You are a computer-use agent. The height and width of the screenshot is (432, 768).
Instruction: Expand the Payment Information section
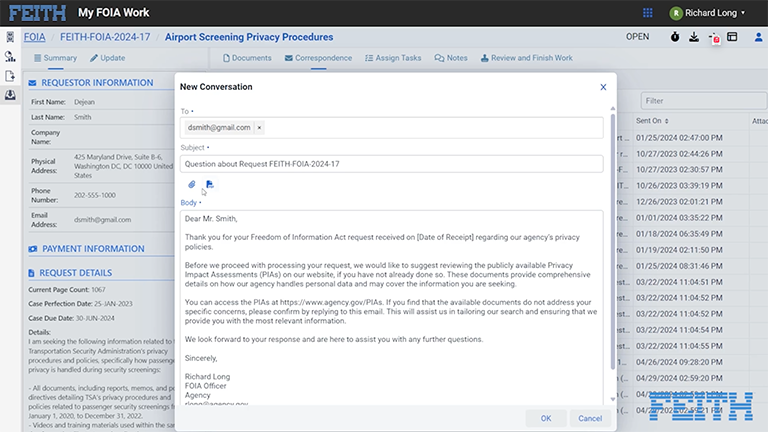tap(93, 249)
